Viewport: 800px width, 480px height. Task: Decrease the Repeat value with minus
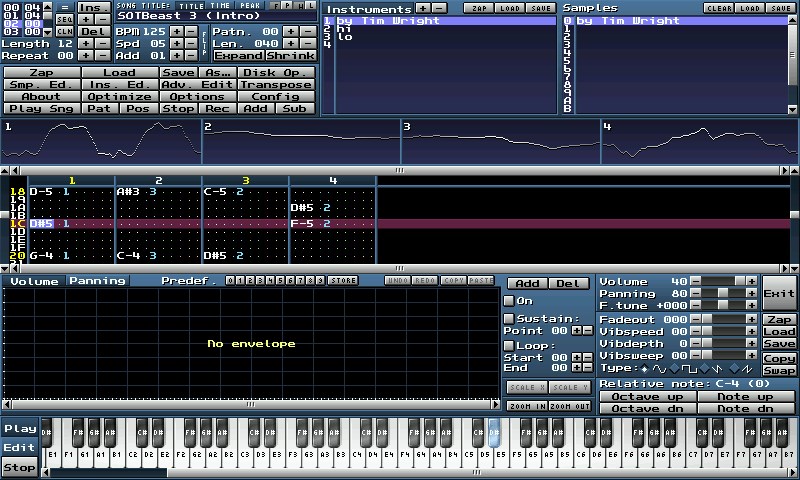[102, 55]
